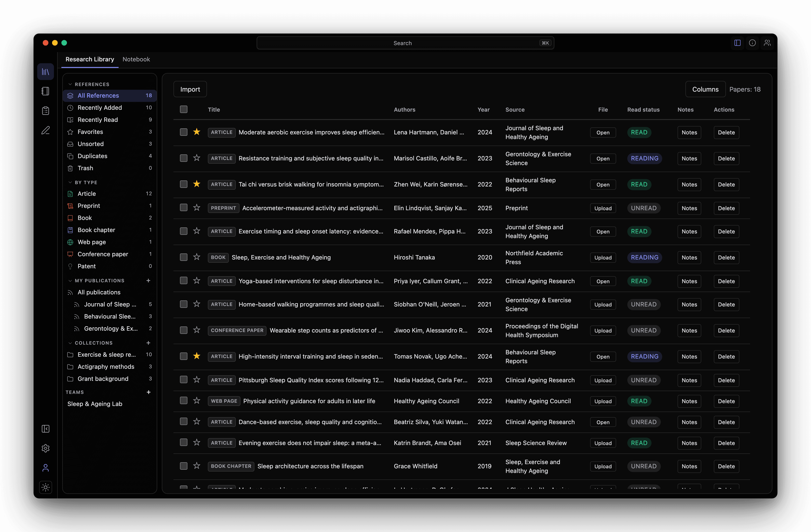Viewport: 811px width, 532px height.
Task: Open the info icon in title bar
Action: [752, 43]
